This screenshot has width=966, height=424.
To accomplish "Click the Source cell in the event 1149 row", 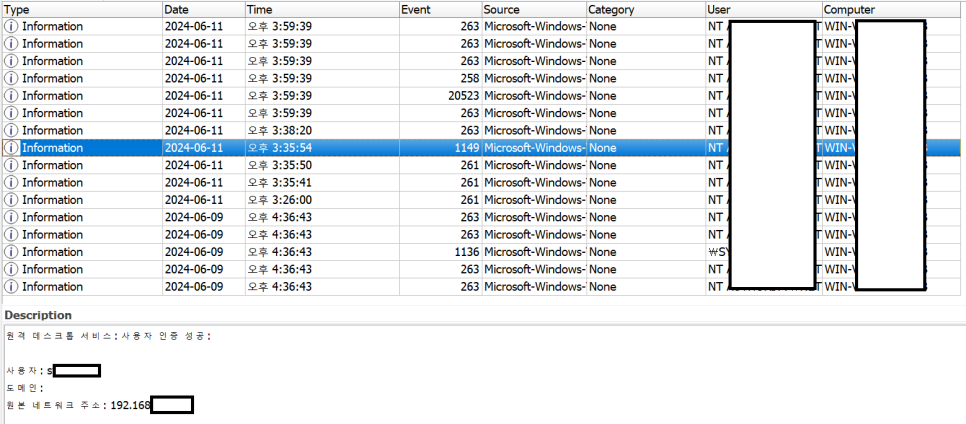I will [x=534, y=148].
